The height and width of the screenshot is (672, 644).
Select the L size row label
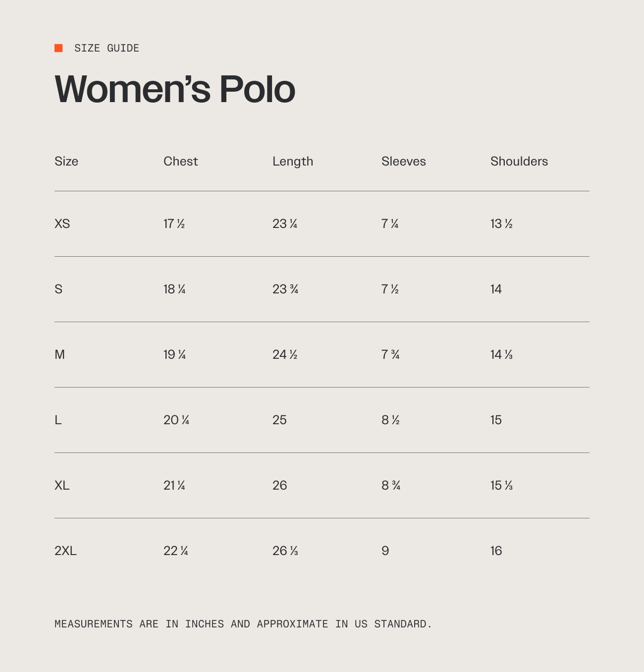(58, 420)
